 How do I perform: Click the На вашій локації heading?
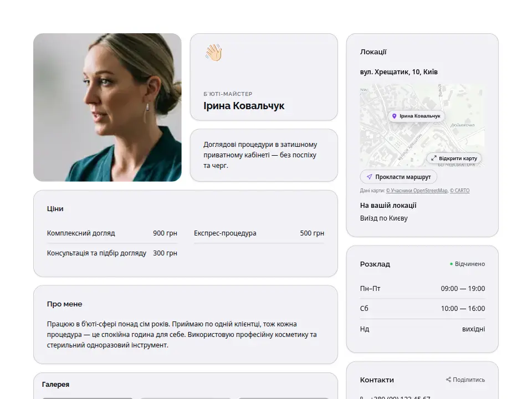(x=388, y=205)
